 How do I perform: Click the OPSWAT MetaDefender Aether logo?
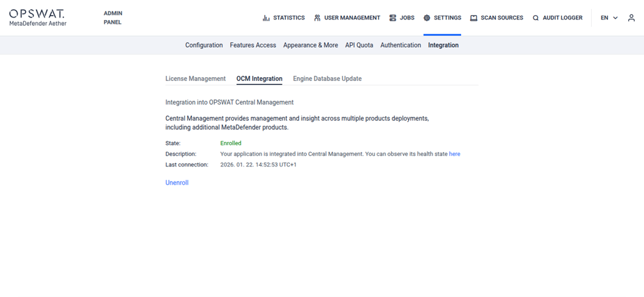coord(38,18)
